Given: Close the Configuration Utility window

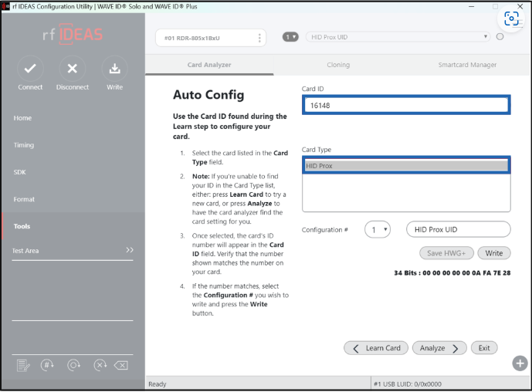Looking at the screenshot, I should [x=520, y=6].
